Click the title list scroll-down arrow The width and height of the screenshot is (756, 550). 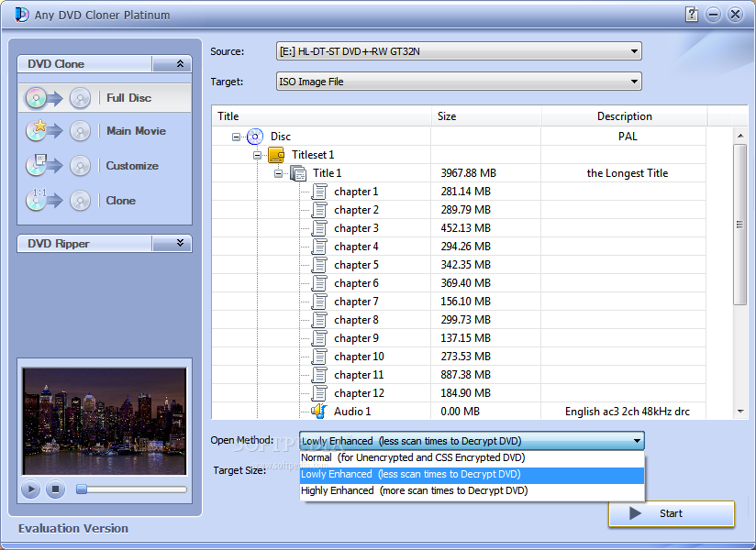[740, 412]
